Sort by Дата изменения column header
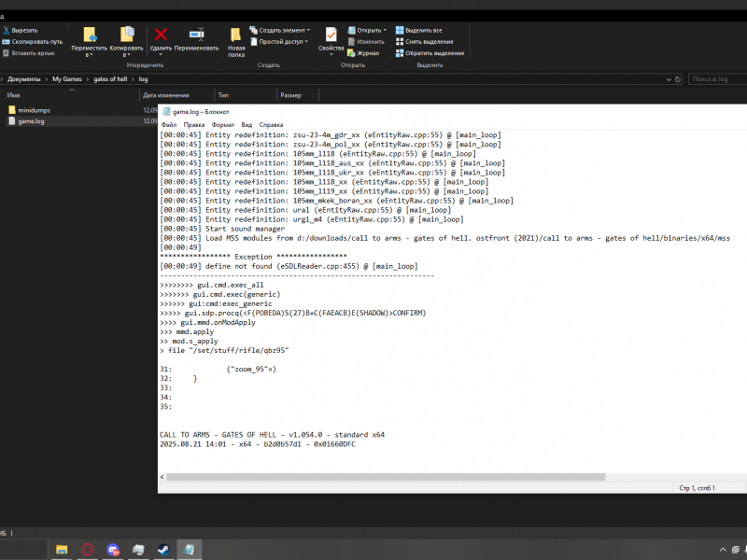 (177, 95)
